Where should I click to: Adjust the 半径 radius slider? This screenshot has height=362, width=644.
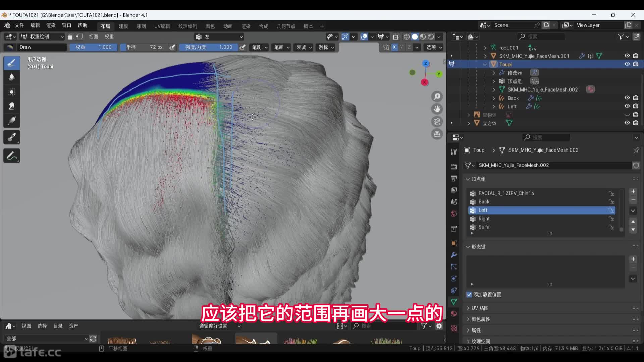coord(145,47)
